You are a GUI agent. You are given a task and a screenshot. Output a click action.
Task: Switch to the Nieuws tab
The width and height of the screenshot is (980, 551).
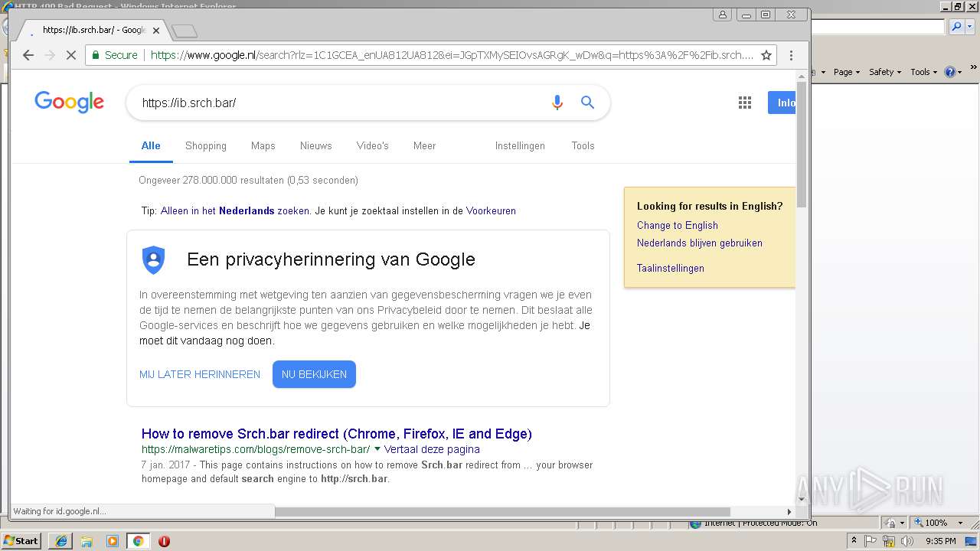(x=315, y=145)
